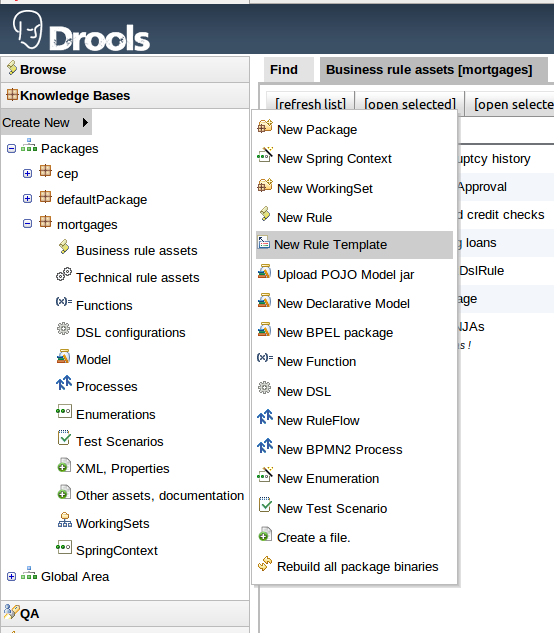Click the WorkingSets icon in tree
Screen dimensions: 554x633
coord(65,520)
